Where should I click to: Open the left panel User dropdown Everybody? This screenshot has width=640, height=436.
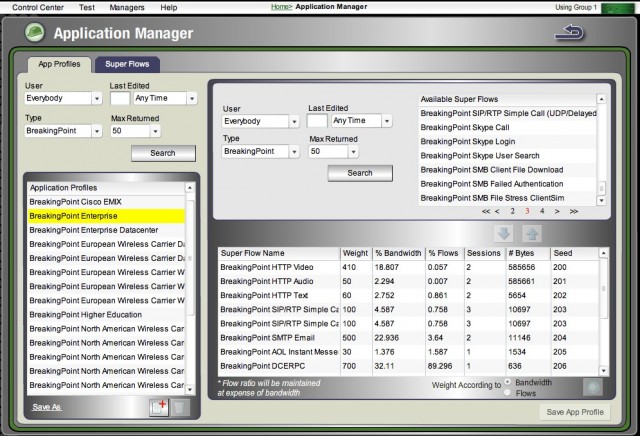coord(63,98)
